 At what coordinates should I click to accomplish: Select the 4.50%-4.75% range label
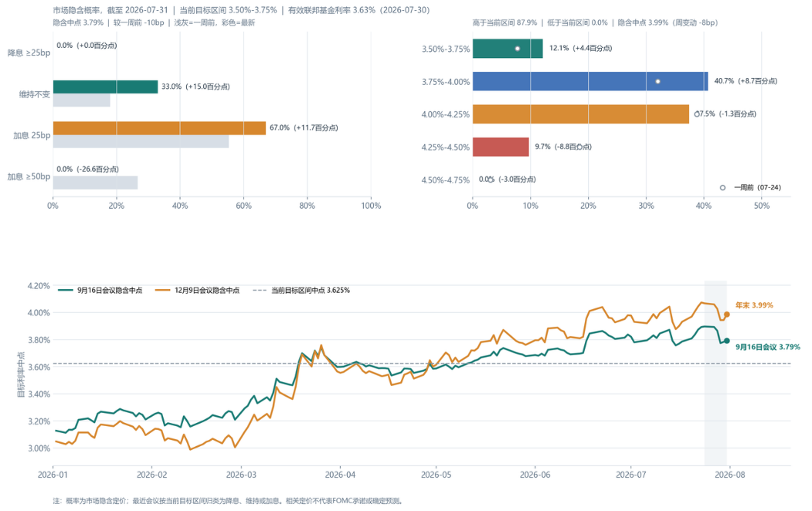[445, 180]
